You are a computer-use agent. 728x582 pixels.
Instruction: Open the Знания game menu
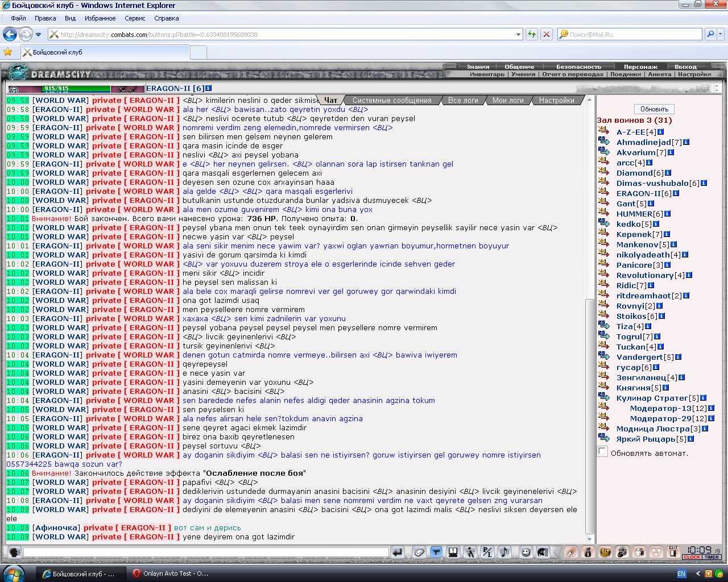478,66
